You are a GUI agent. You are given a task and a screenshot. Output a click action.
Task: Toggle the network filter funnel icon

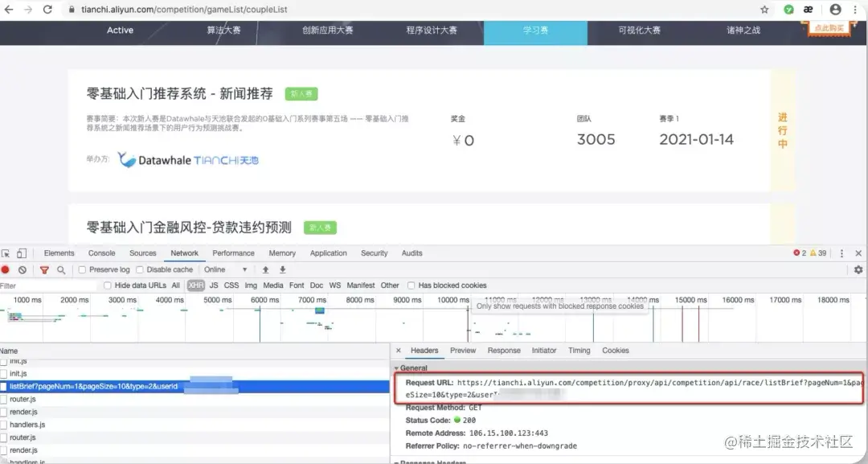[44, 269]
